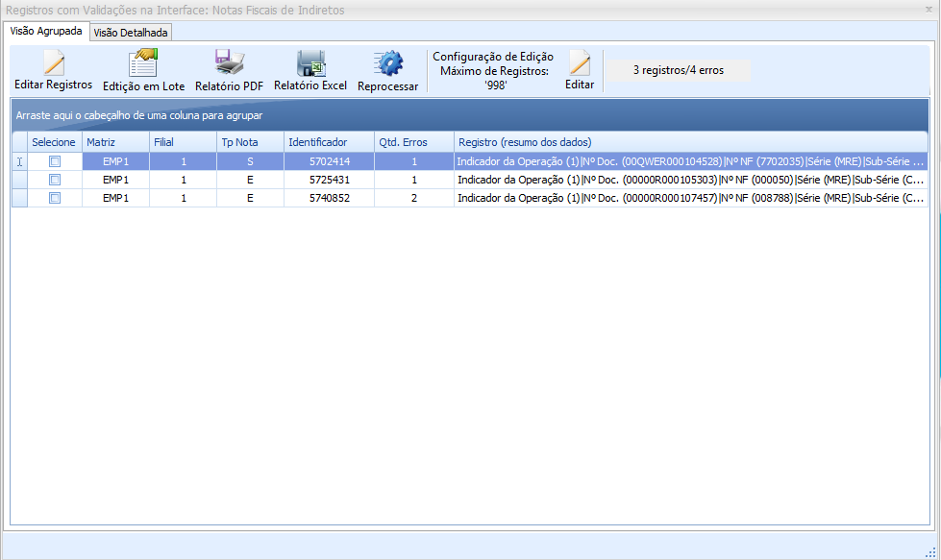This screenshot has height=560, width=941.
Task: Select the checkbox for record 5740852
Action: click(x=55, y=198)
